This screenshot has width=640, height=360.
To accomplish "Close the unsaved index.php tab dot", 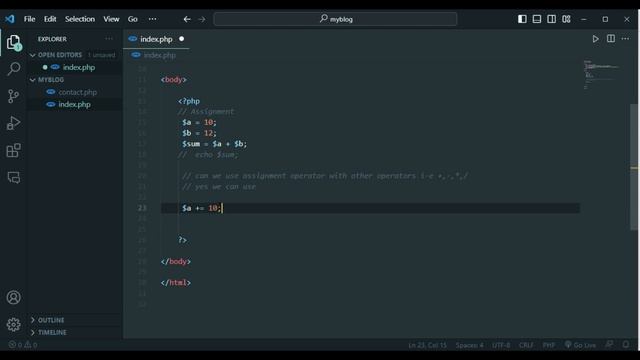I will [x=182, y=39].
